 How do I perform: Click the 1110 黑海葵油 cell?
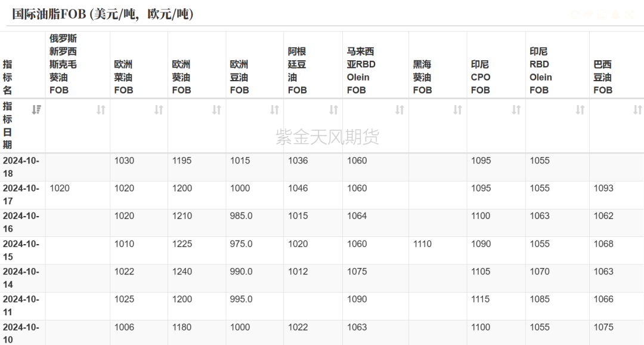(x=423, y=244)
